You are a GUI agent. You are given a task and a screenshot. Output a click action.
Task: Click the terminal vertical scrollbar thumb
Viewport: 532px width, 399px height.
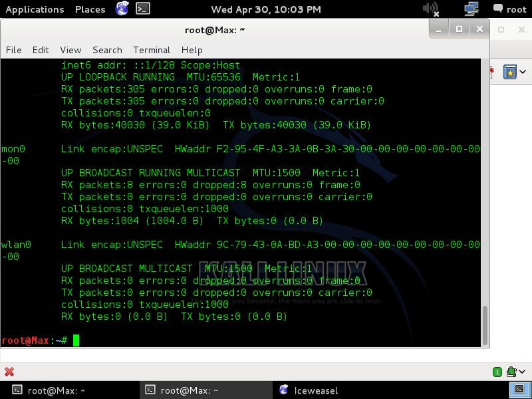(x=485, y=325)
